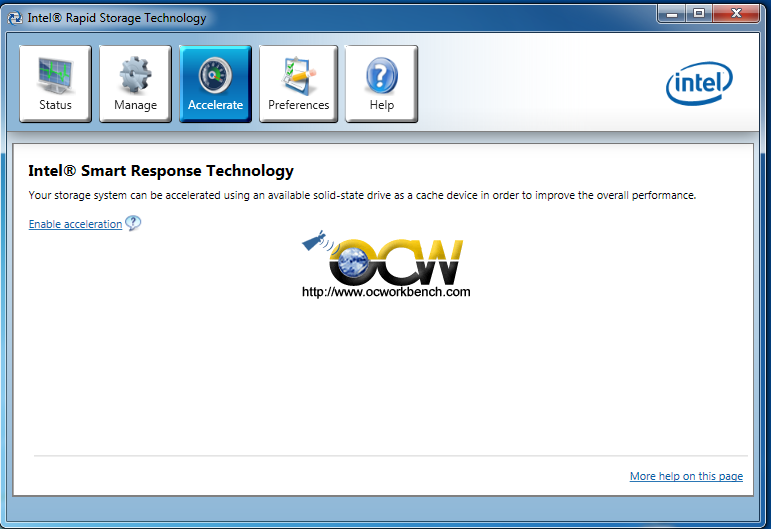The height and width of the screenshot is (529, 771).
Task: Close the Intel Rapid Storage Technology window
Action: point(736,14)
